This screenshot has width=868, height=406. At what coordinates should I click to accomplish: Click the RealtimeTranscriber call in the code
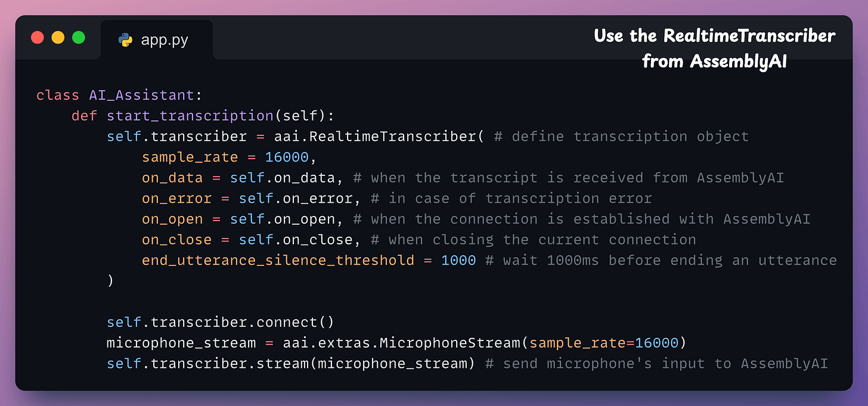click(x=393, y=137)
